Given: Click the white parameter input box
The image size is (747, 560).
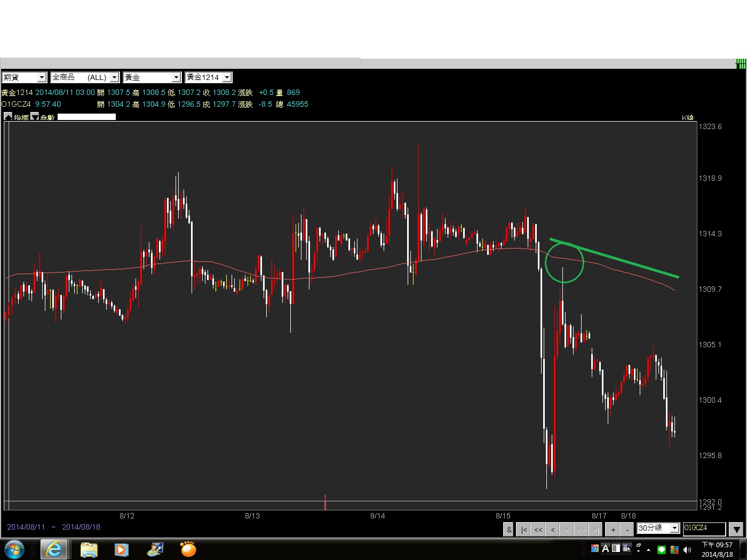Looking at the screenshot, I should click(86, 116).
